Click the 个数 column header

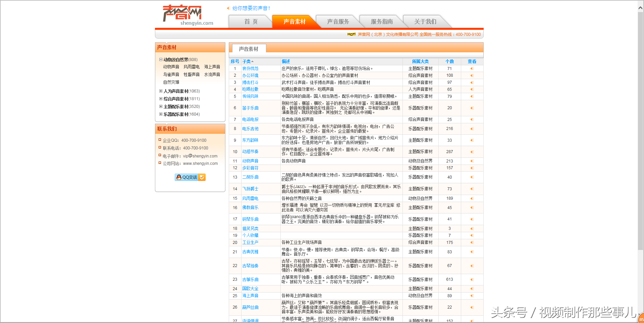tap(449, 62)
